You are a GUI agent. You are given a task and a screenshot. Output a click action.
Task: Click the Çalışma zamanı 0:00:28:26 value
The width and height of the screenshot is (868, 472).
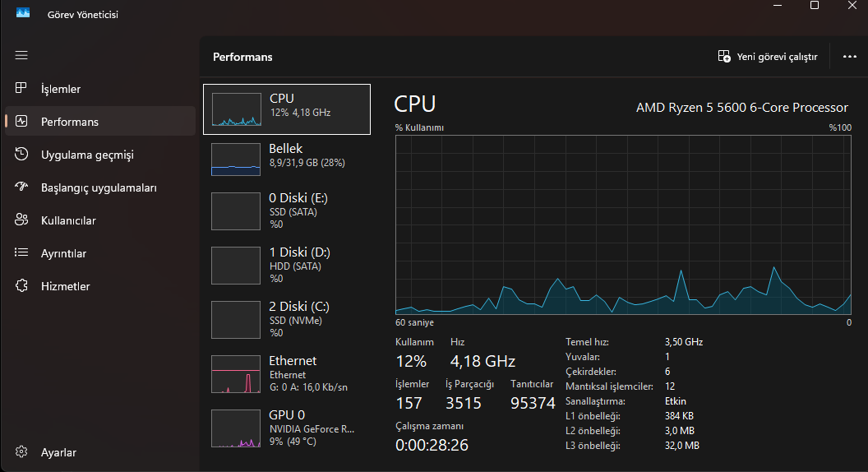(432, 445)
